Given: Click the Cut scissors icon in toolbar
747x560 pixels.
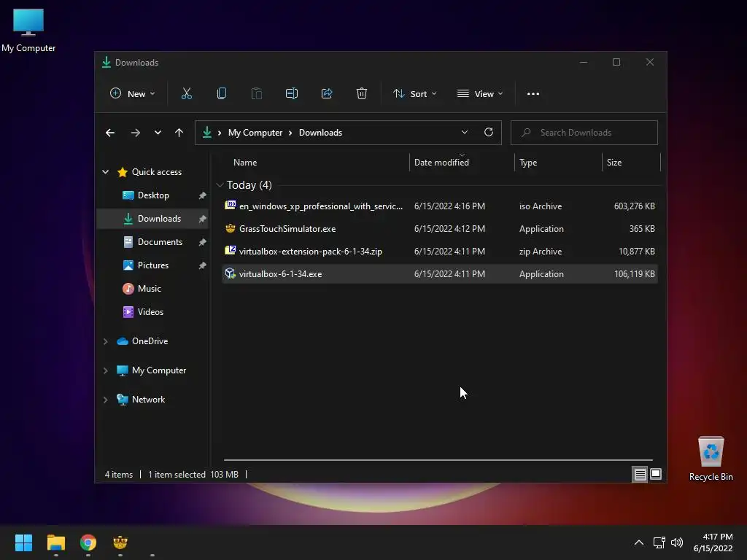Looking at the screenshot, I should (x=186, y=93).
